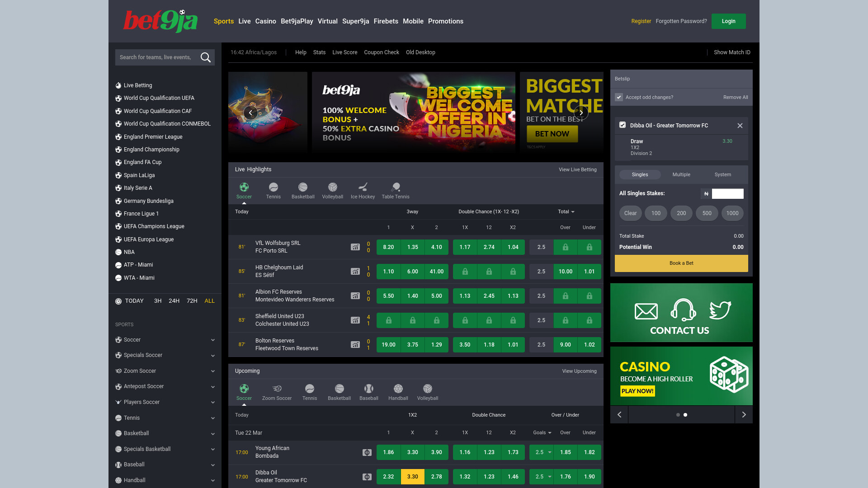Click previous arrow on banner carousel
This screenshot has height=488, width=868.
coord(250,113)
